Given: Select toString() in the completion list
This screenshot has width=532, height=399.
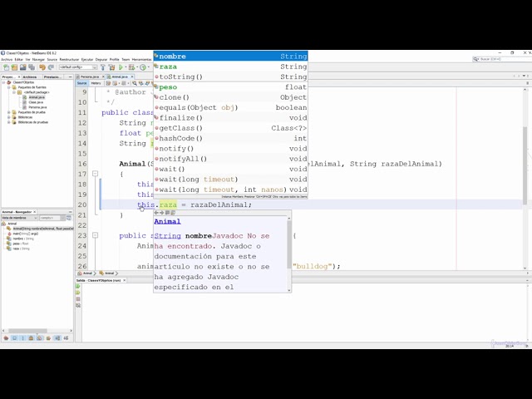Looking at the screenshot, I should tap(231, 76).
